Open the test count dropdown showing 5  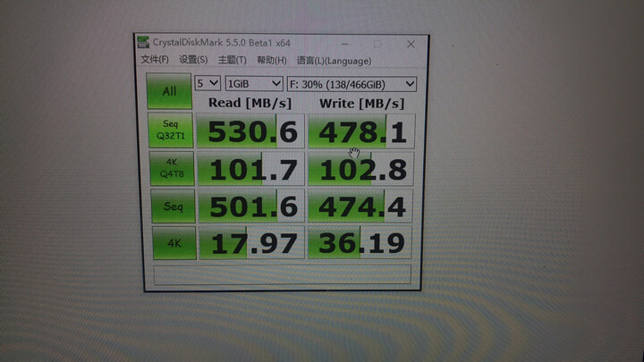(208, 83)
